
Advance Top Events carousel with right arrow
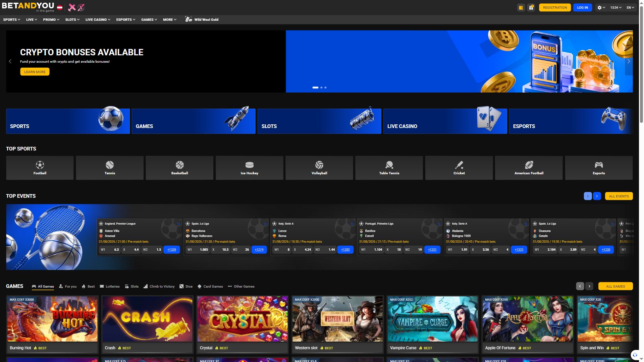(x=597, y=196)
